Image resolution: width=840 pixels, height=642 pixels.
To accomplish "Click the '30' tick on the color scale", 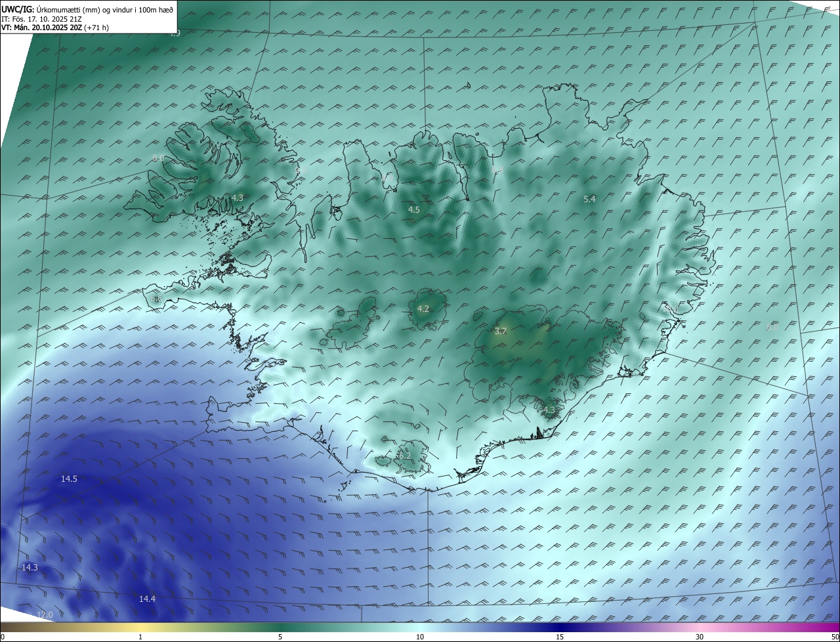I will pyautogui.click(x=700, y=637).
